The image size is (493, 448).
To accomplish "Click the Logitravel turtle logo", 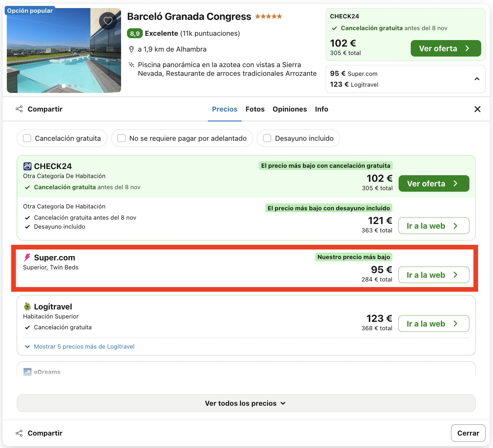I will pyautogui.click(x=27, y=307).
